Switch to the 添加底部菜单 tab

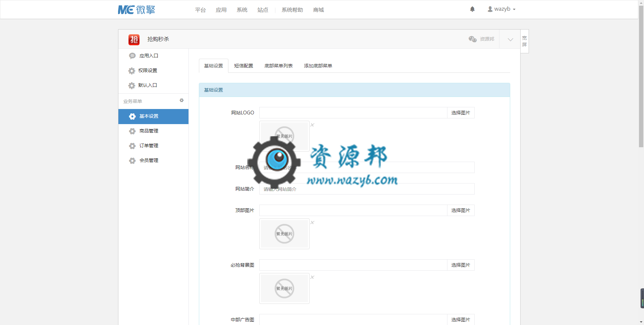318,66
